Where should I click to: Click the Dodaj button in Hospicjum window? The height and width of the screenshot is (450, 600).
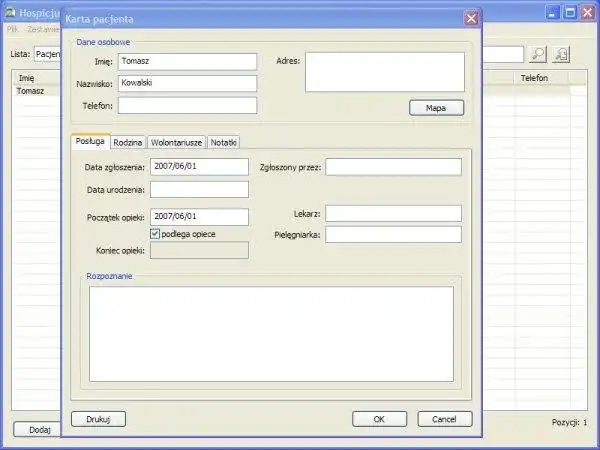click(x=38, y=430)
